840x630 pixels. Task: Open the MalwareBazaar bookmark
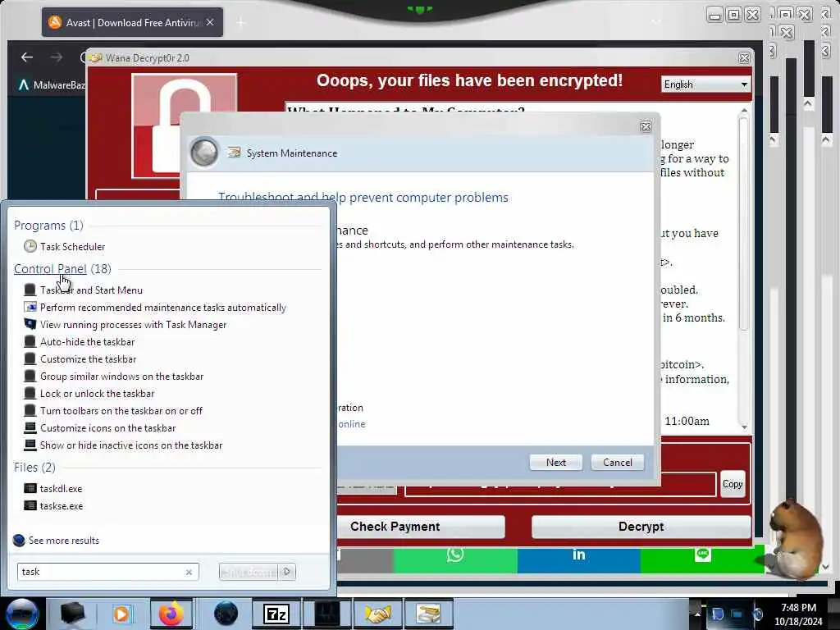pyautogui.click(x=52, y=84)
